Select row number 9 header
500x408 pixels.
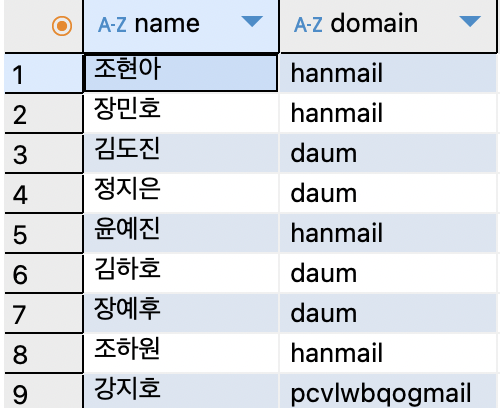tap(44, 392)
